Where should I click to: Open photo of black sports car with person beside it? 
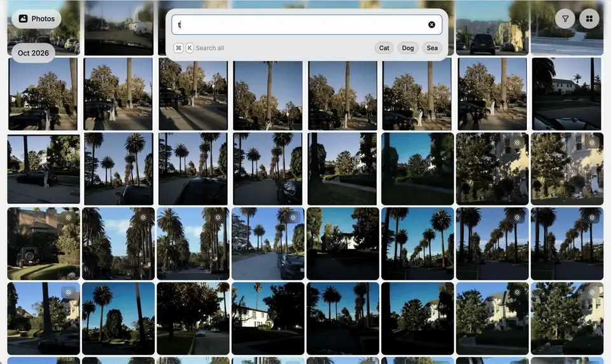[44, 169]
